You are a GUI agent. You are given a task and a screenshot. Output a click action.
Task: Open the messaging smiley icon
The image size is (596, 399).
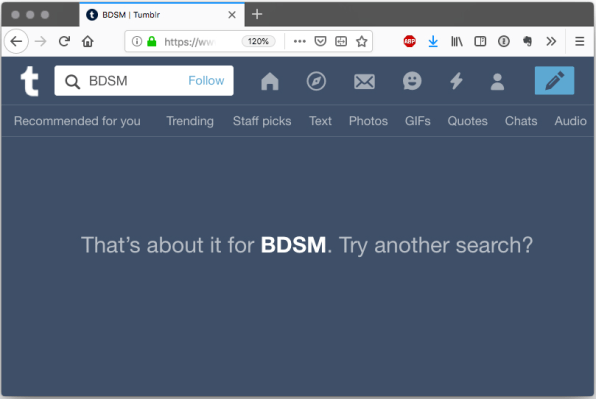[x=412, y=81]
